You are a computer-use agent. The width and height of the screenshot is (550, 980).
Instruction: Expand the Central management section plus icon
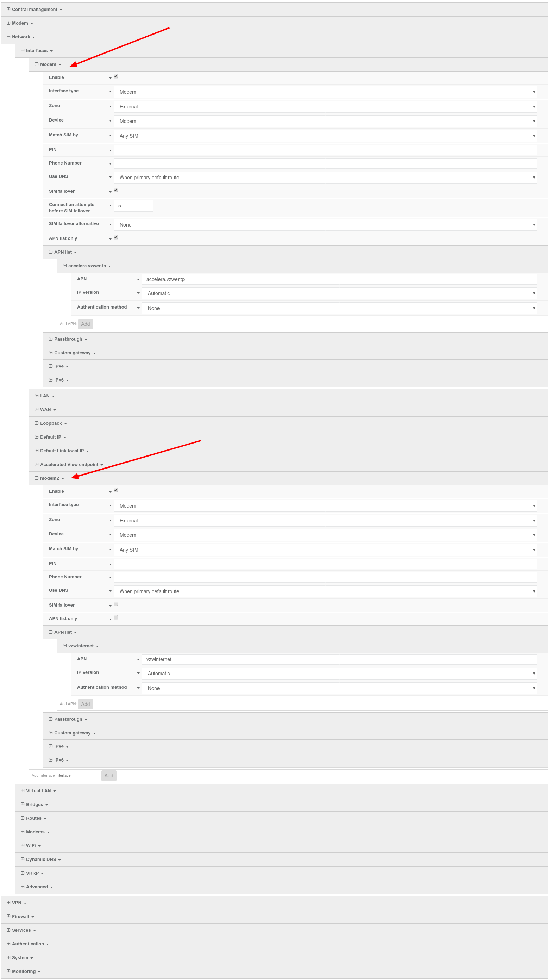point(8,9)
